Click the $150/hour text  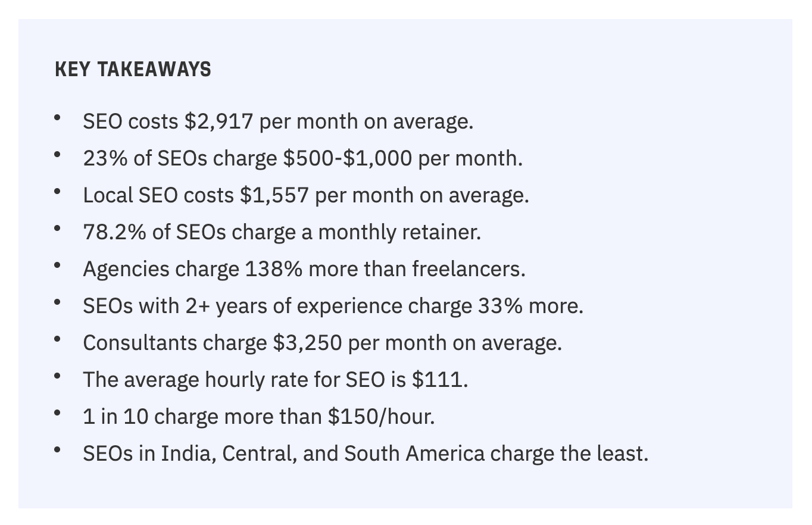381,417
